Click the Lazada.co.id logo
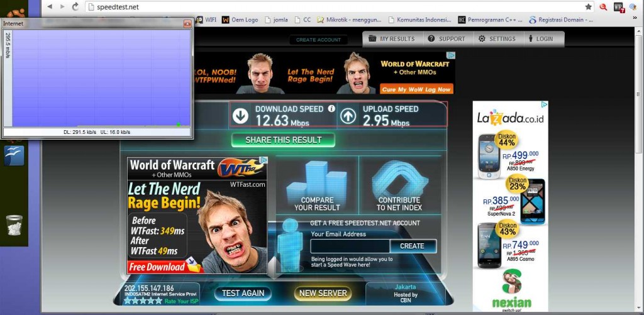This screenshot has width=644, height=315. pyautogui.click(x=509, y=118)
